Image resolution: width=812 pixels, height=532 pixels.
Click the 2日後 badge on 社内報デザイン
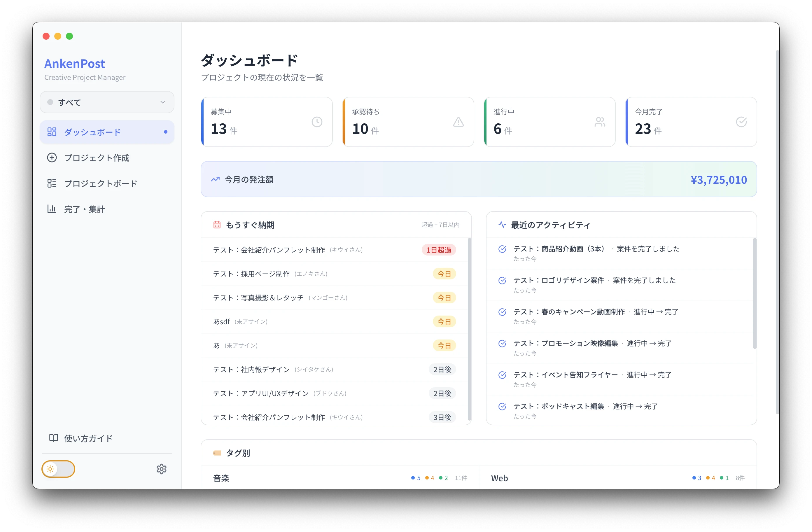point(442,369)
